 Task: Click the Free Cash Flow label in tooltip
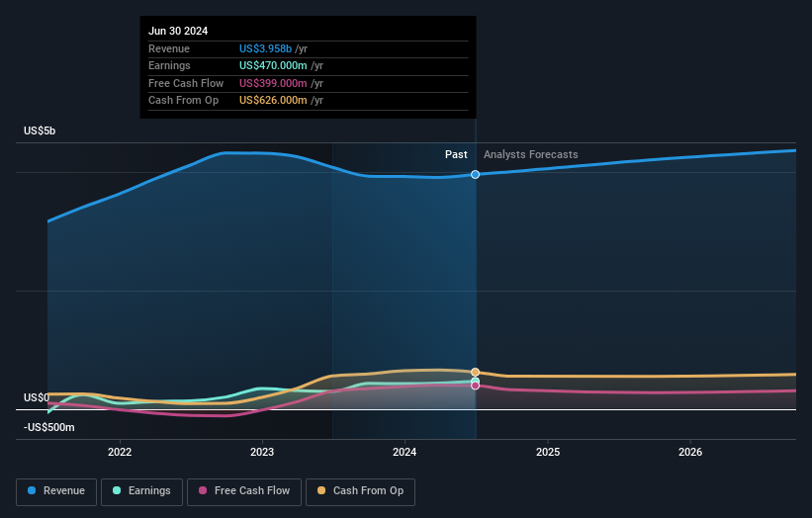click(186, 83)
